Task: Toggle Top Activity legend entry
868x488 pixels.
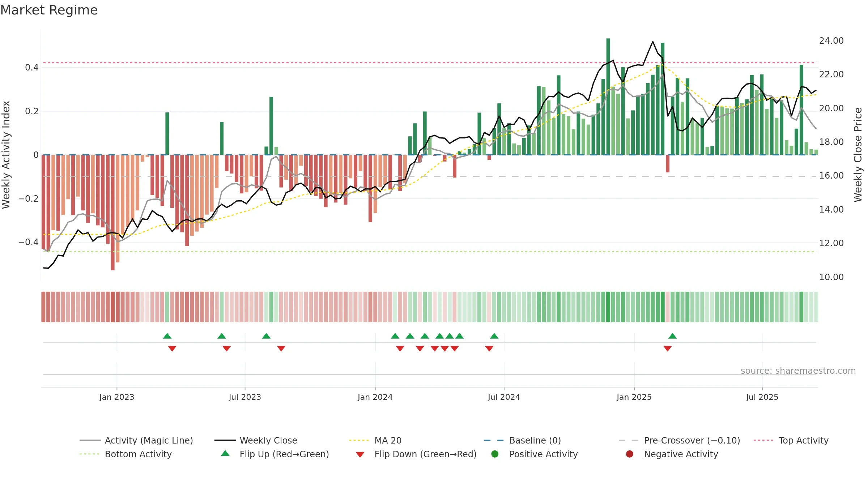Action: [791, 440]
